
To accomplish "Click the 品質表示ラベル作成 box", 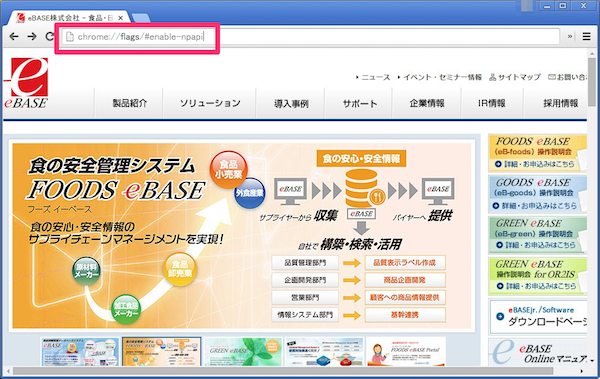I will (x=405, y=263).
